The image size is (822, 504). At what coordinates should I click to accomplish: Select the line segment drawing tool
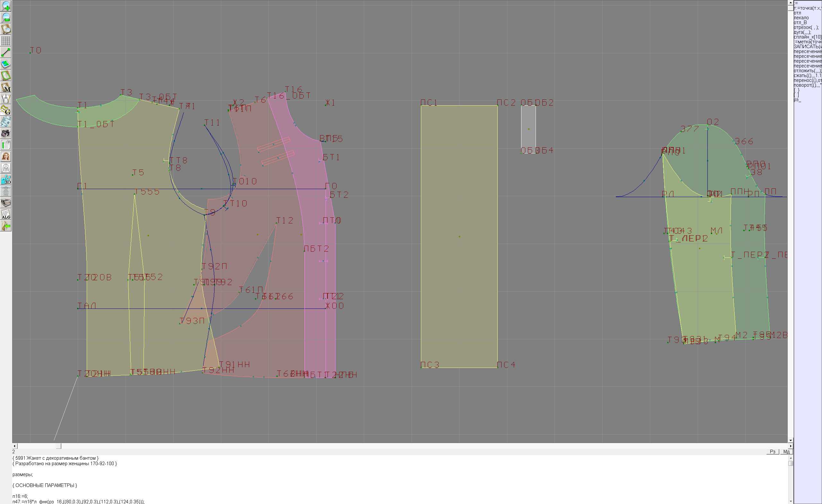point(6,52)
